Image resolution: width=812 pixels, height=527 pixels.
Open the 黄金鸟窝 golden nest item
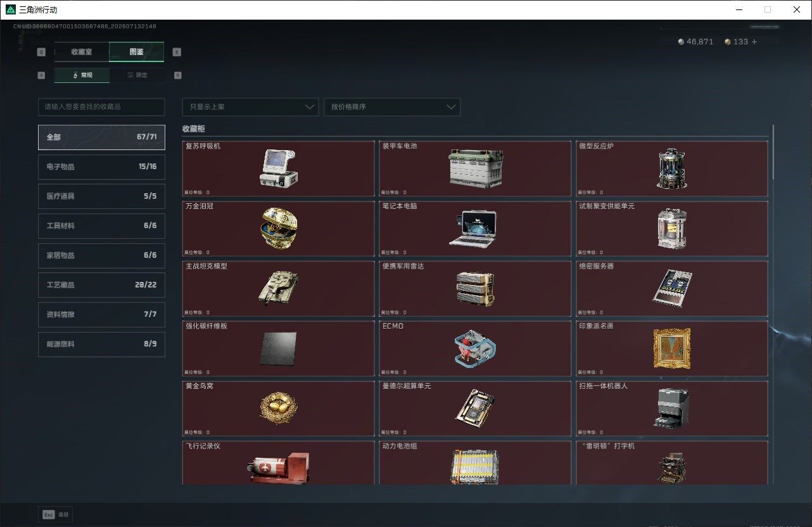click(278, 409)
